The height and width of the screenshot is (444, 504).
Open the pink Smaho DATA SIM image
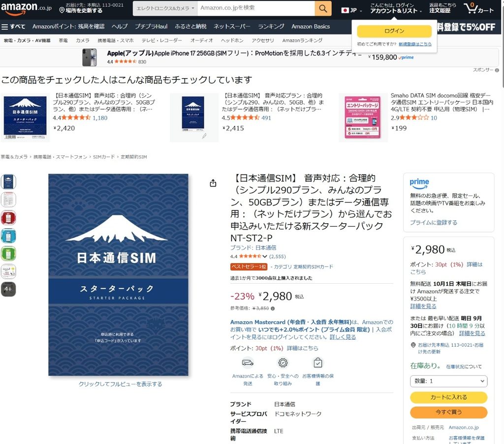363,118
